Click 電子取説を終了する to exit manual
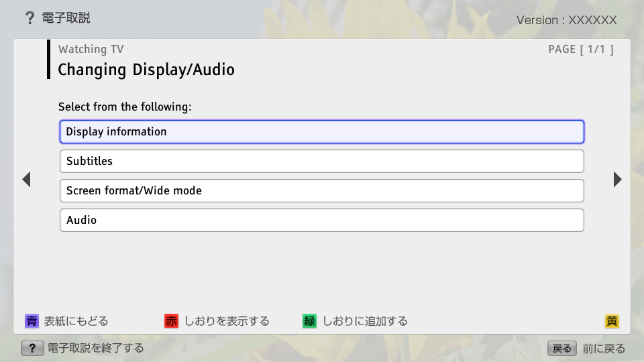The height and width of the screenshot is (362, 644). click(95, 349)
